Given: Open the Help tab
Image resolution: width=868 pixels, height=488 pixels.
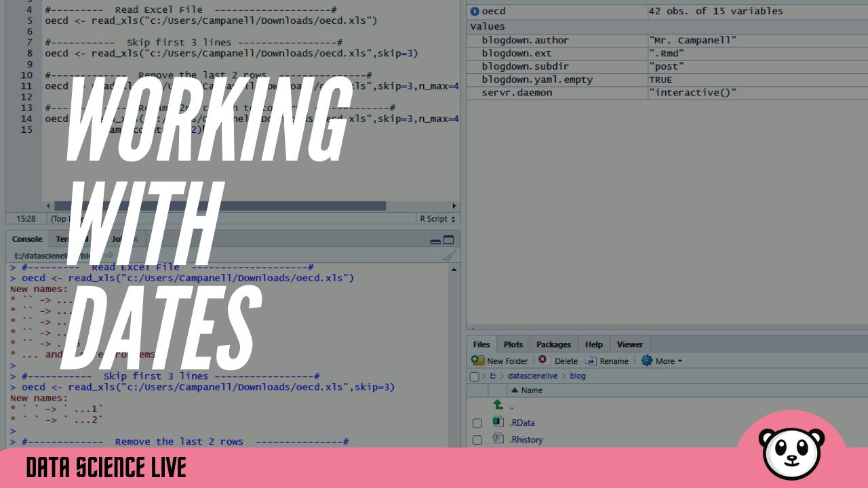Looking at the screenshot, I should [x=594, y=344].
